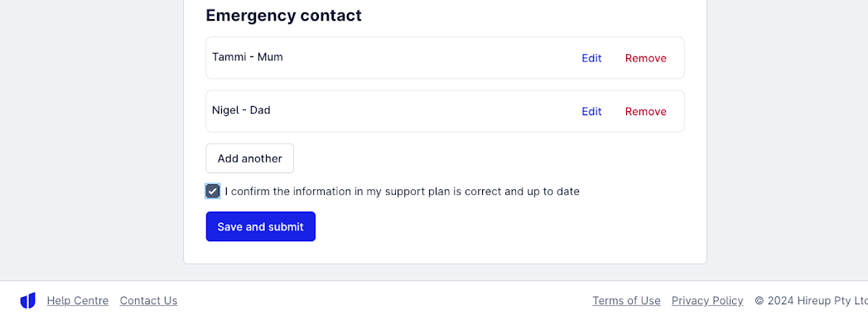Screen dimensions: 868x316
Task: Remove the Nigel - Dad emergency contact
Action: [x=645, y=111]
